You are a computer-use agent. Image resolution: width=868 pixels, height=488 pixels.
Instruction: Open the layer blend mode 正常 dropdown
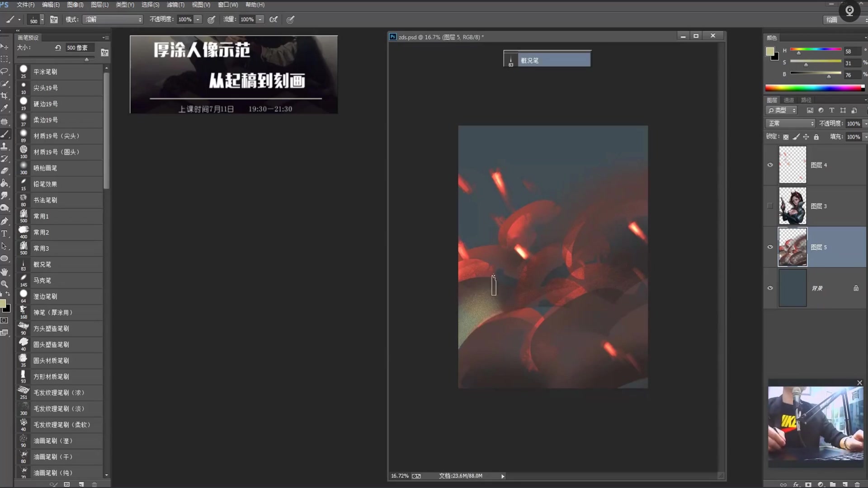790,123
